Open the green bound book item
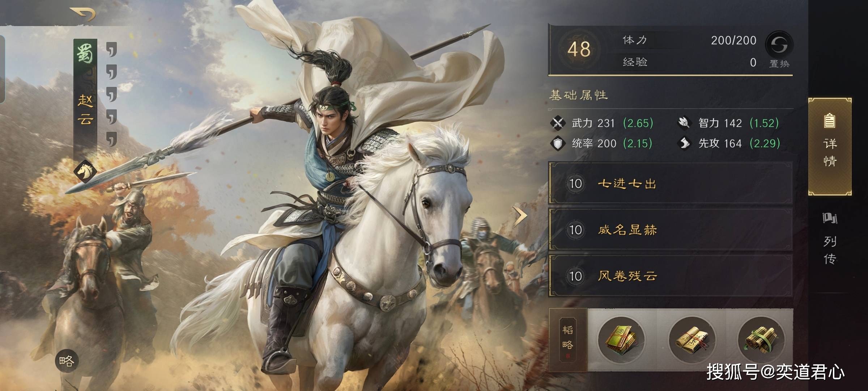 point(621,340)
